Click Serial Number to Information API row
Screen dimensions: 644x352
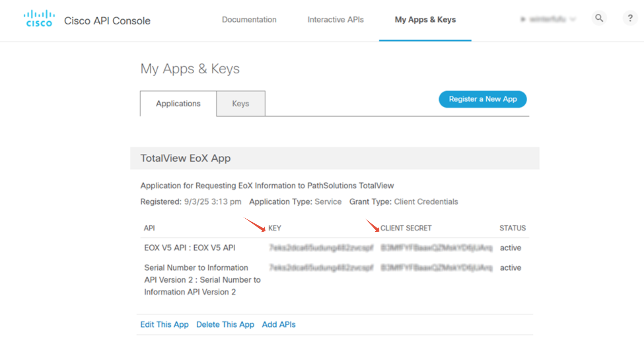(202, 280)
